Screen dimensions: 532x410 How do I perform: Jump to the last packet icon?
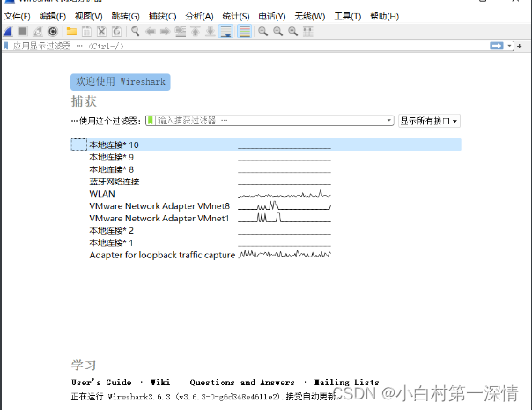(x=211, y=32)
